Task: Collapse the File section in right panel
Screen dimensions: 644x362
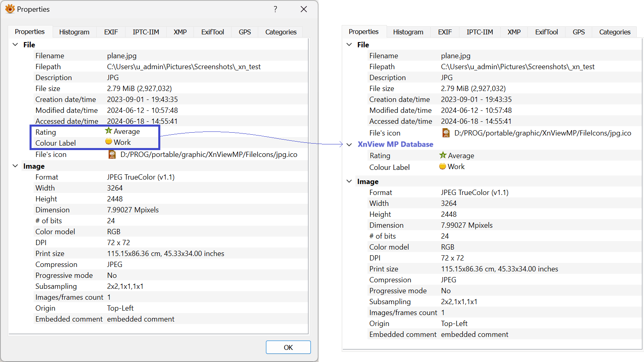Action: click(x=349, y=44)
